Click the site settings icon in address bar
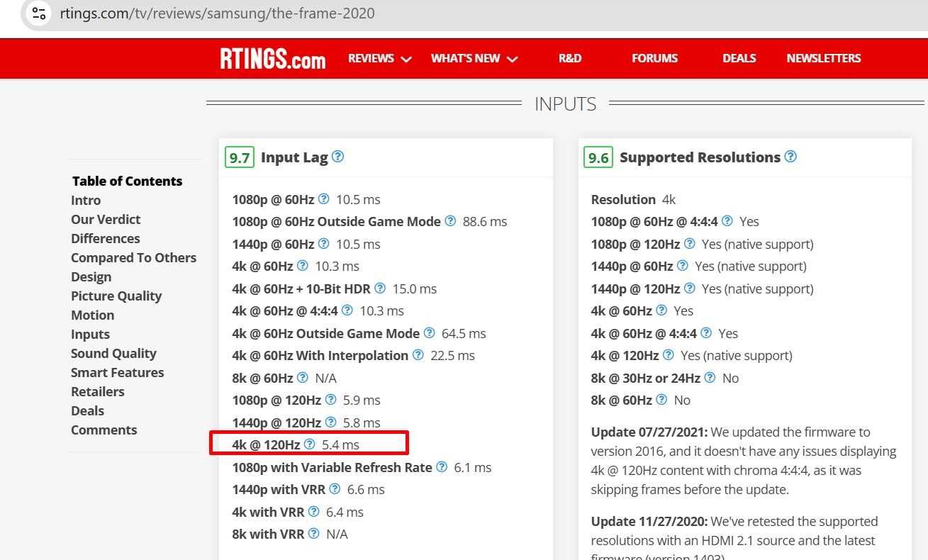 39,13
